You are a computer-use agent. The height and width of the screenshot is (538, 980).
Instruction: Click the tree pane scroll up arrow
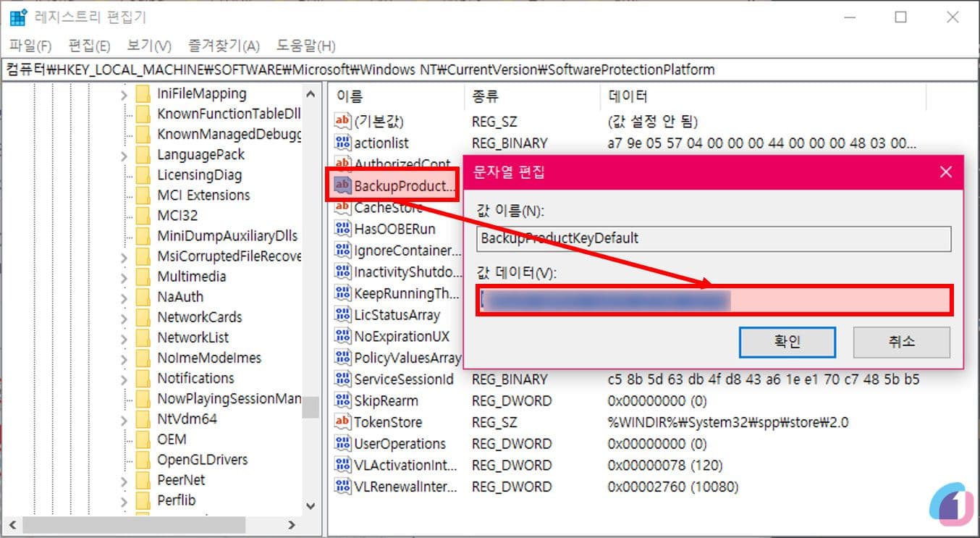(311, 93)
